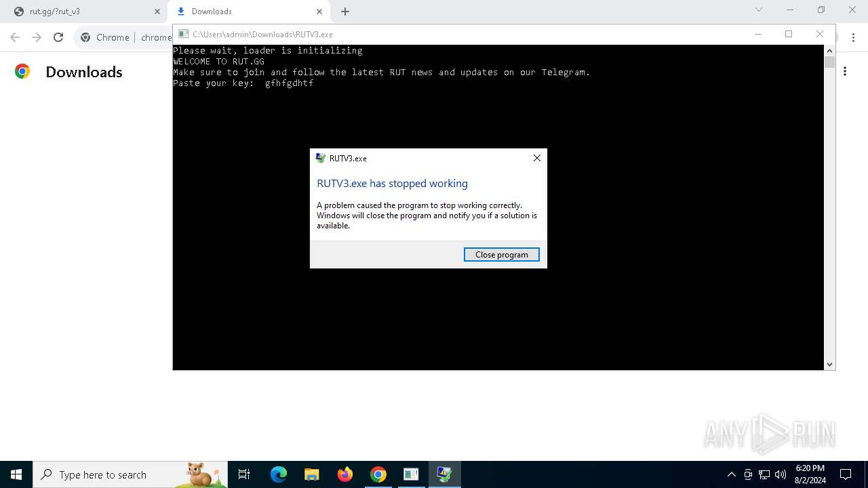Go back in Chrome
This screenshot has width=868, height=488.
[15, 37]
